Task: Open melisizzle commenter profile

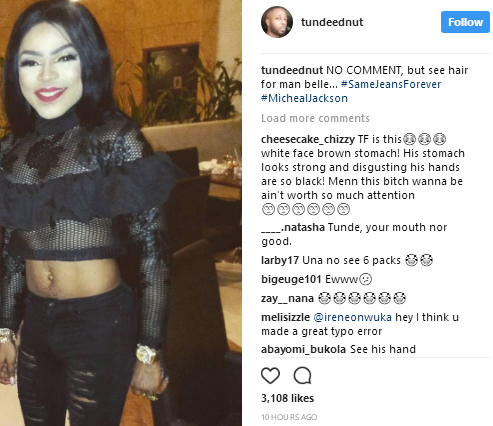Action: pos(285,317)
